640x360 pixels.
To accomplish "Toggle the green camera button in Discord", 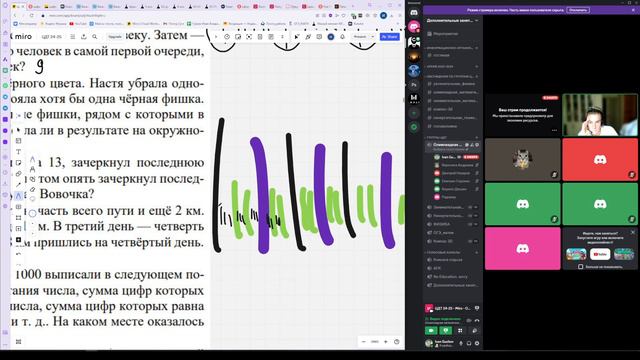I will 431,331.
